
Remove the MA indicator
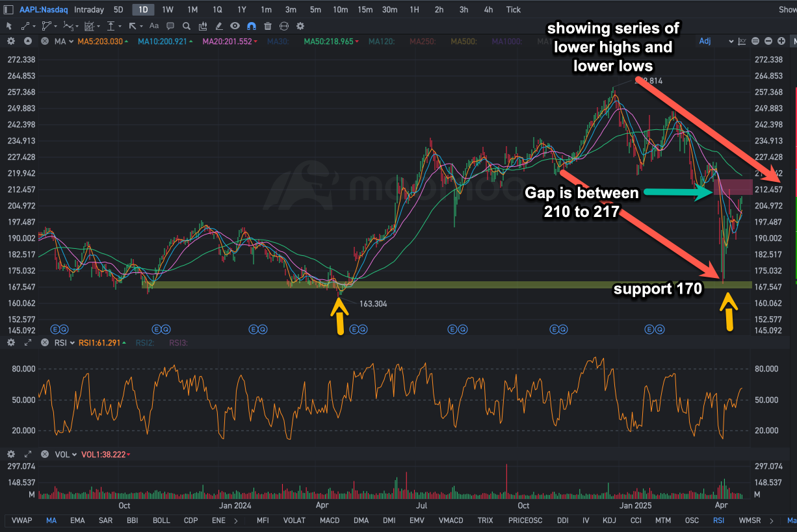(45, 41)
